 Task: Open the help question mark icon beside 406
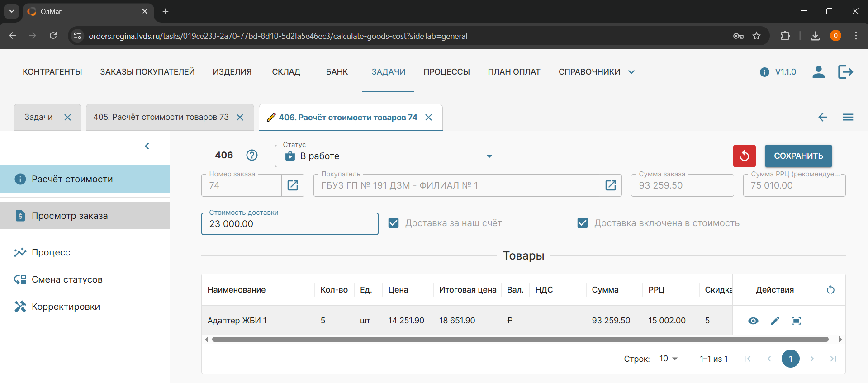coord(252,155)
